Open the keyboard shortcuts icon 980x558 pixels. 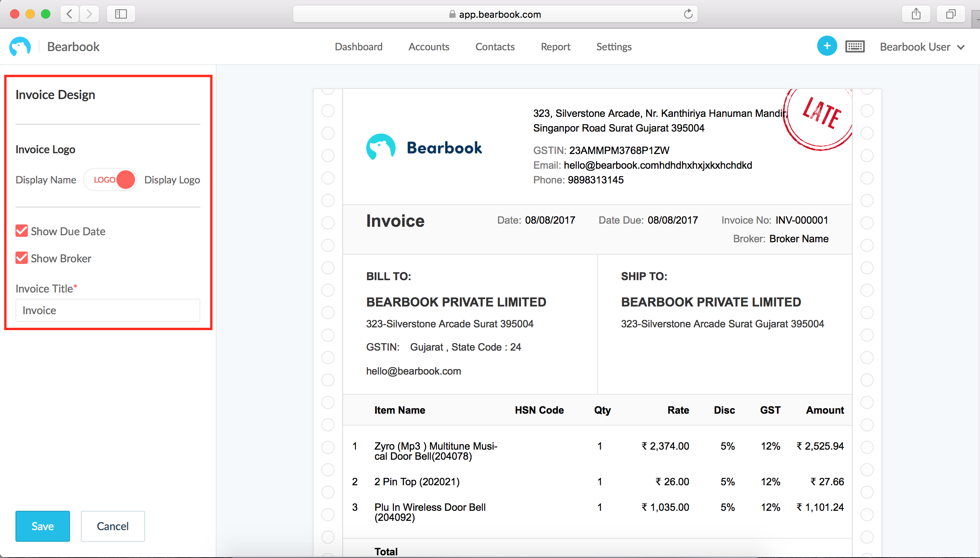855,46
